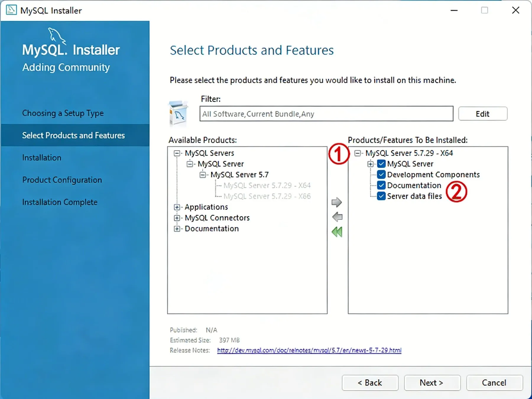Collapse the MySQL Servers tree node
The height and width of the screenshot is (399, 532).
pos(177,153)
